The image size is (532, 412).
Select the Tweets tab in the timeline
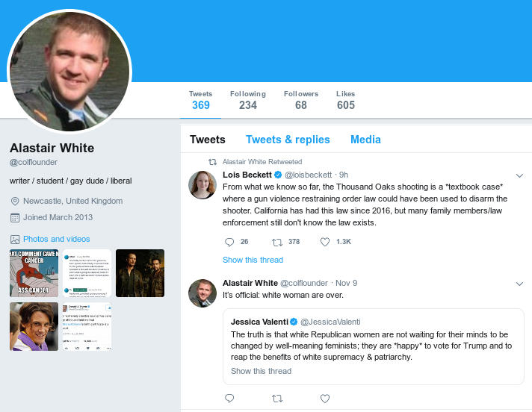(x=207, y=140)
